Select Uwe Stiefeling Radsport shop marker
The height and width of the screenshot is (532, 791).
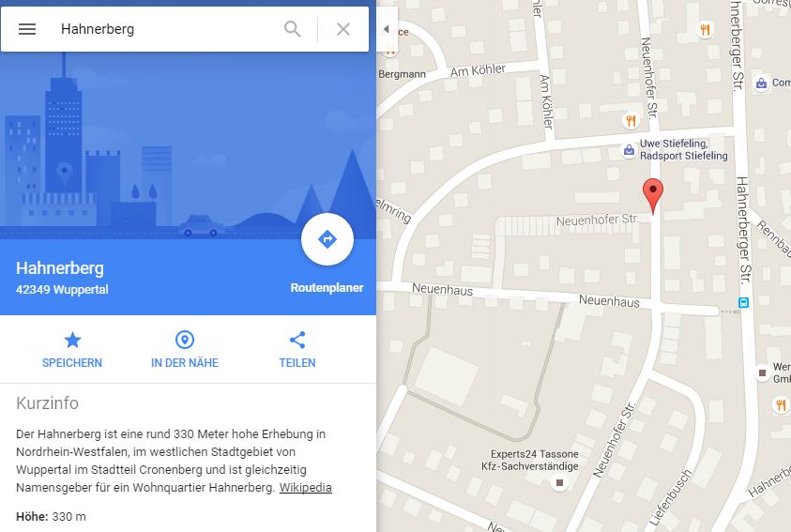(x=629, y=150)
